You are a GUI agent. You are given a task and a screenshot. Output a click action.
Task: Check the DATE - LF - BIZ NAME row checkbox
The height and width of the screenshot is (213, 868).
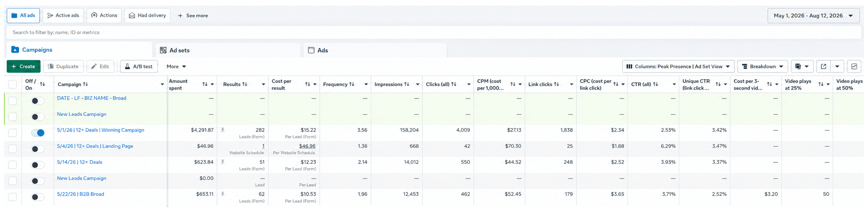coord(13,101)
